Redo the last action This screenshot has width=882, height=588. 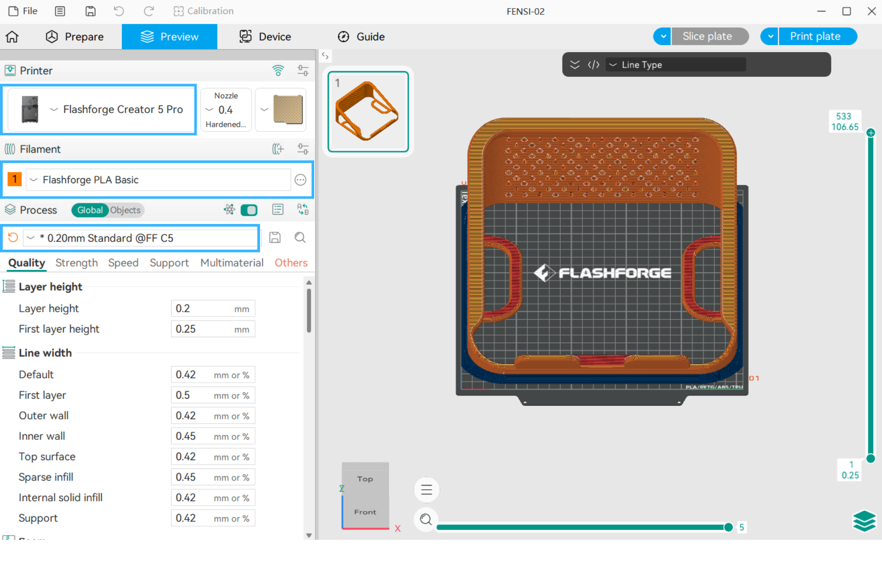(149, 11)
